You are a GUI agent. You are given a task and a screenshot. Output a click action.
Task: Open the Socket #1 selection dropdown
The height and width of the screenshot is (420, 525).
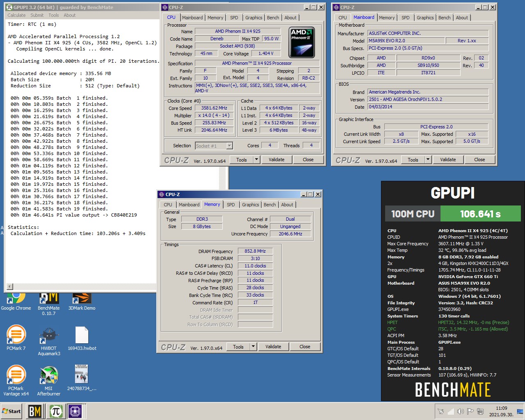point(214,146)
